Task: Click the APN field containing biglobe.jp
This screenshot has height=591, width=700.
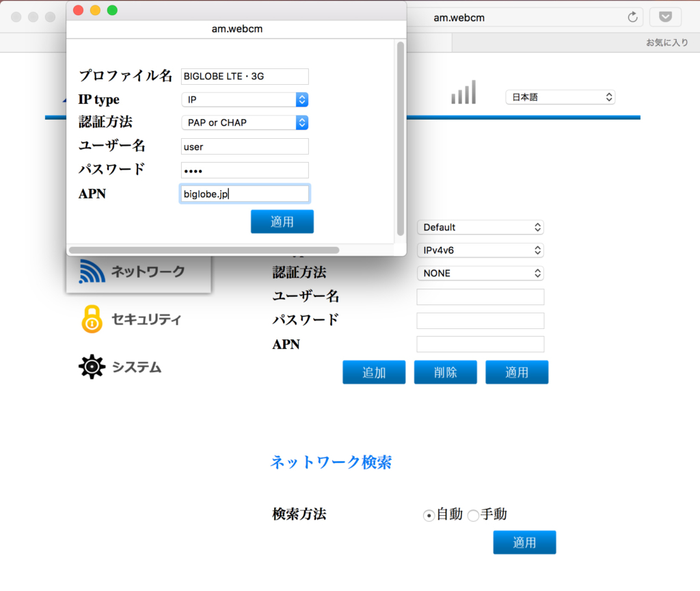Action: coord(245,194)
